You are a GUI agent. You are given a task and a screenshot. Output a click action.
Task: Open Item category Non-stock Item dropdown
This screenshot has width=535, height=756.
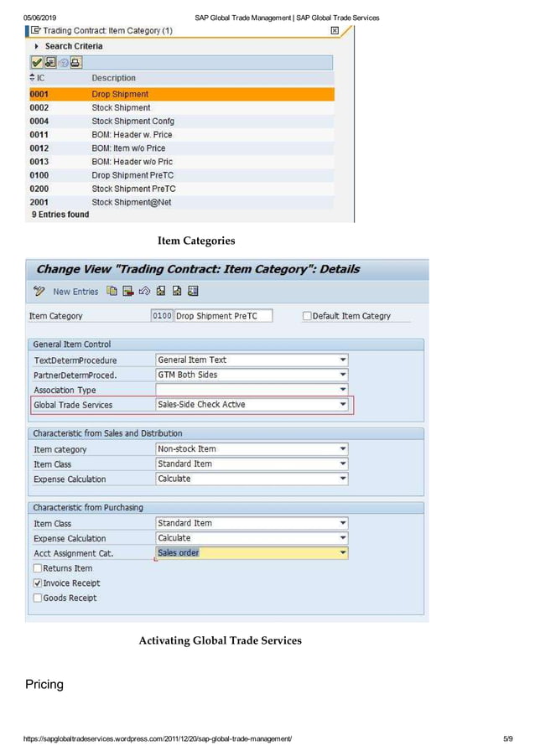click(342, 449)
